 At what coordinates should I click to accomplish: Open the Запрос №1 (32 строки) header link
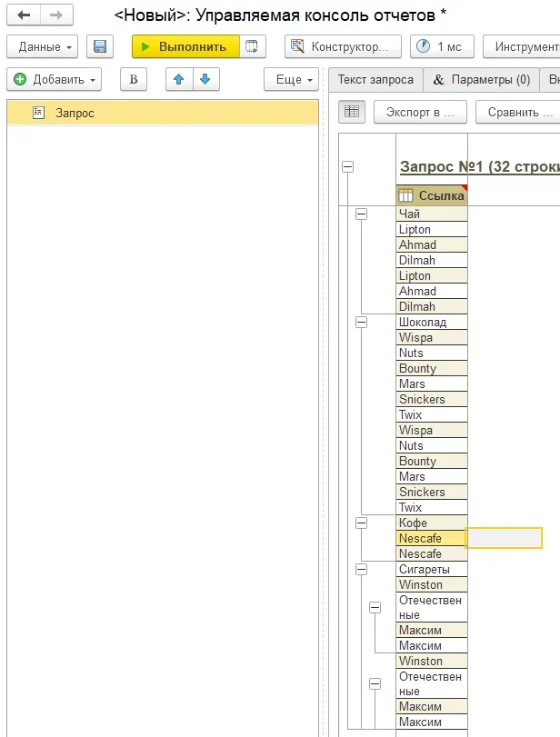coord(480,166)
